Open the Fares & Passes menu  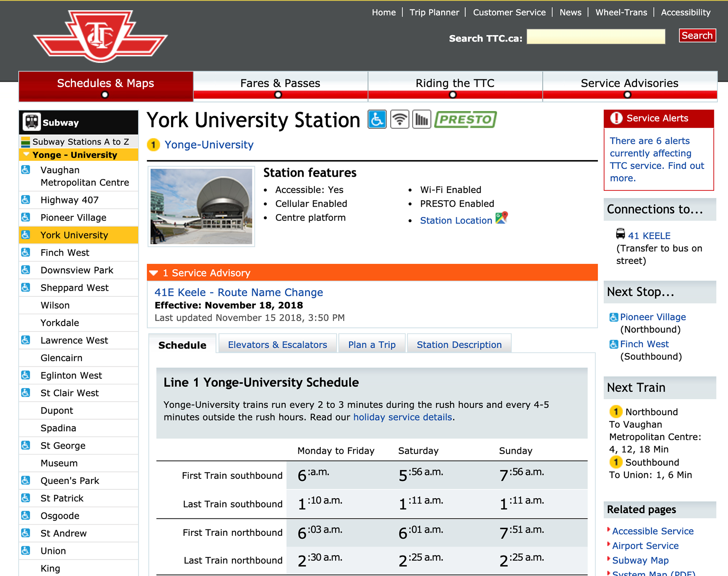coord(280,84)
